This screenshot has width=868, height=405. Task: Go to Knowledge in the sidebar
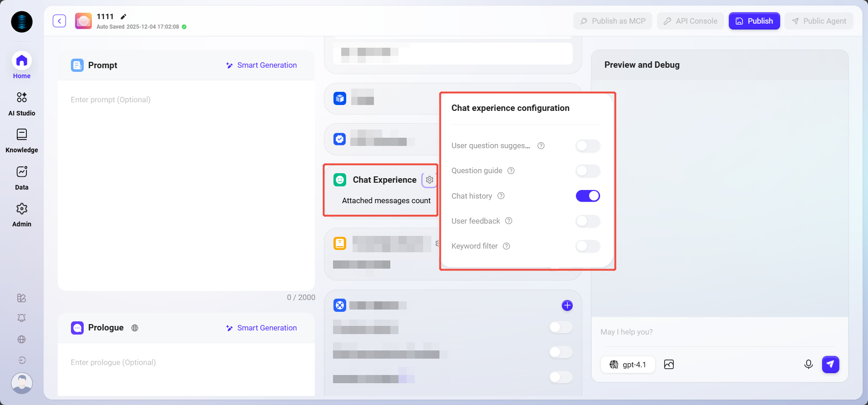(x=21, y=141)
